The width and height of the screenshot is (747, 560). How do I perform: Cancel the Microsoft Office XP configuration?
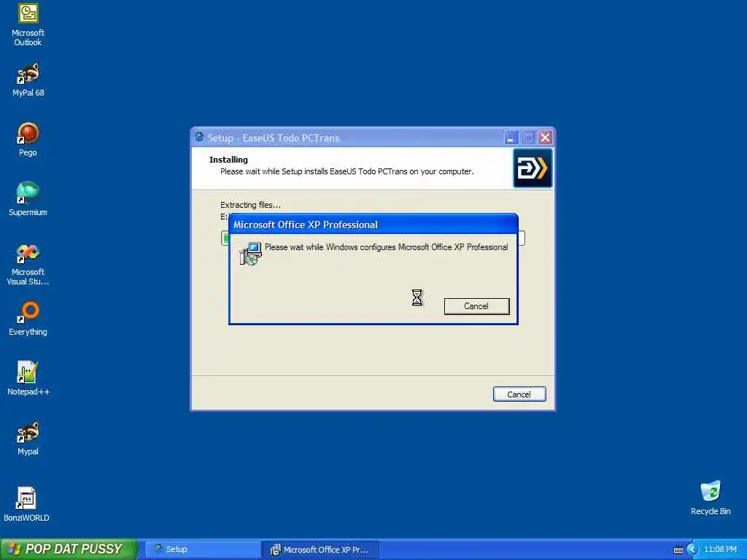[x=476, y=306]
